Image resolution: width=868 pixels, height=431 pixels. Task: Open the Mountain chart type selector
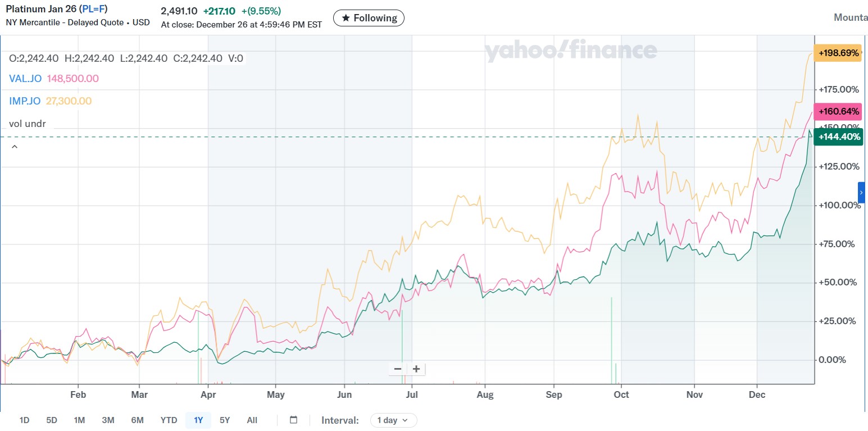point(851,18)
